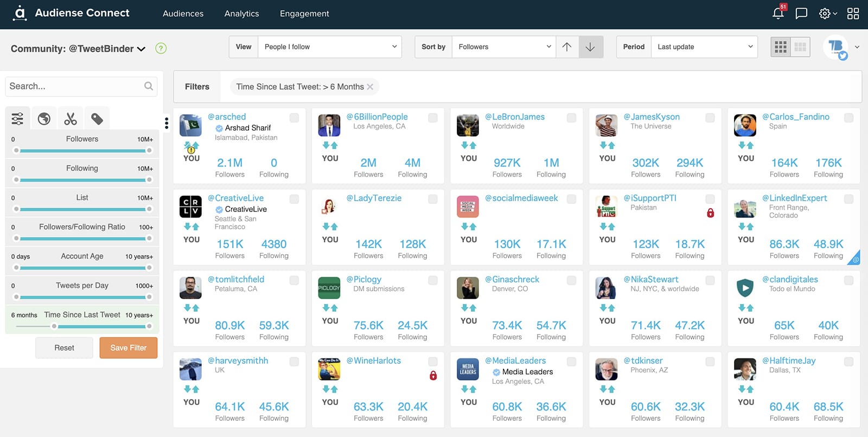Click the TweetBinder account avatar
This screenshot has width=868, height=437.
pyautogui.click(x=835, y=47)
